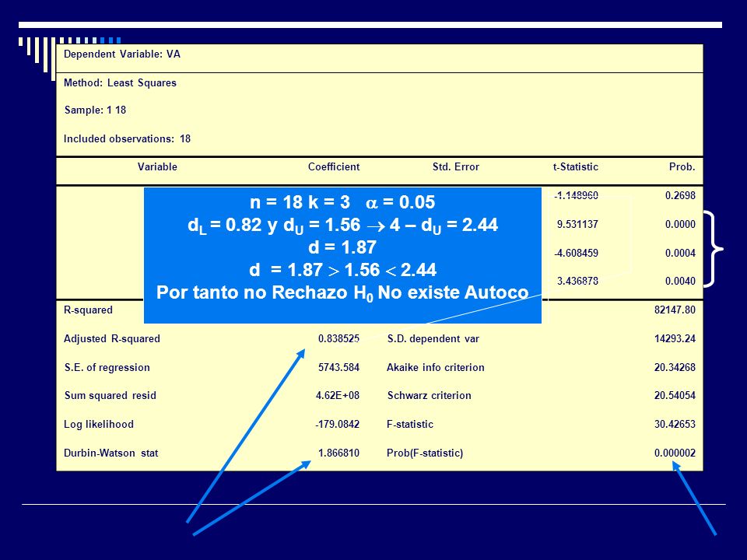Click the 'Schwarz criterion' label
Screen dimensions: 747x560
click(x=430, y=395)
